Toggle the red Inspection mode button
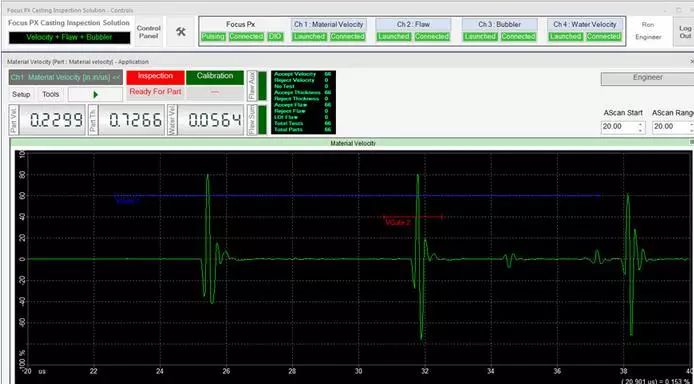 tap(155, 77)
